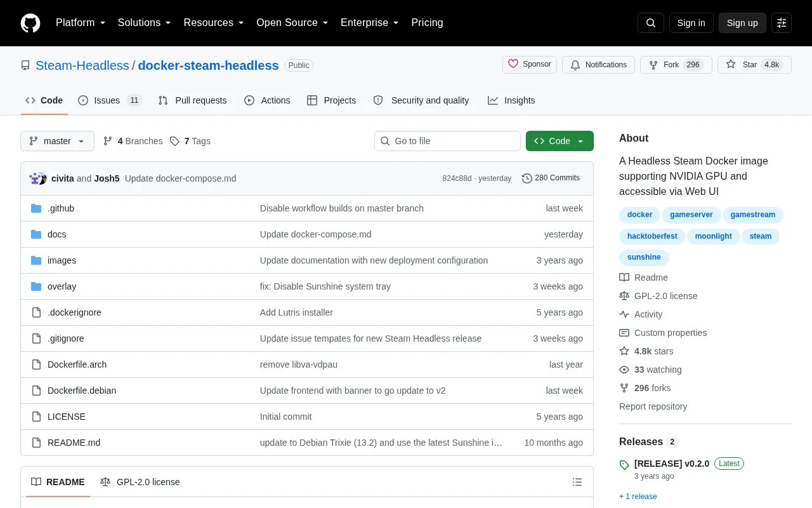Open the GitHub home logo

pyautogui.click(x=30, y=23)
